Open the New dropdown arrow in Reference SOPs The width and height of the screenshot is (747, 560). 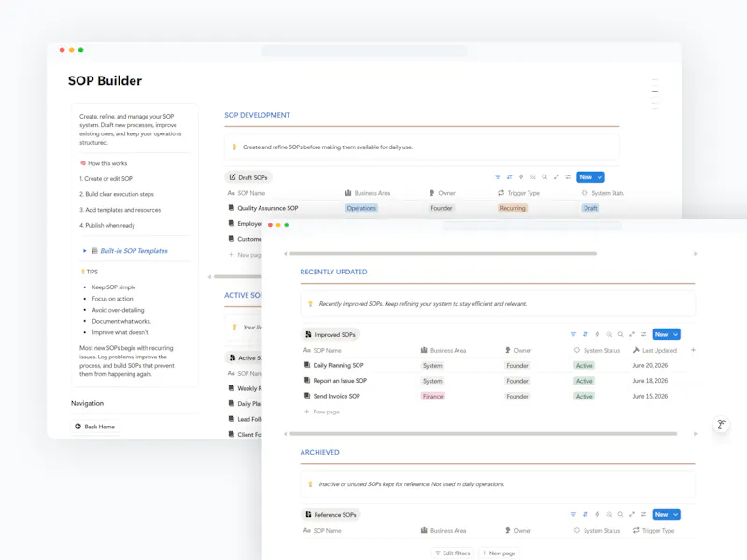pos(675,515)
